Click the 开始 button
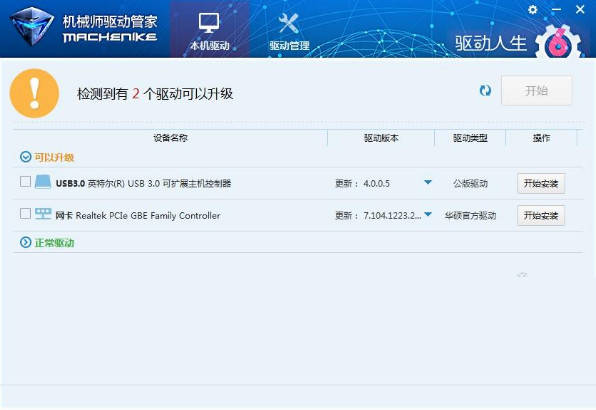Screen dimensions: 596x410 (x=536, y=91)
